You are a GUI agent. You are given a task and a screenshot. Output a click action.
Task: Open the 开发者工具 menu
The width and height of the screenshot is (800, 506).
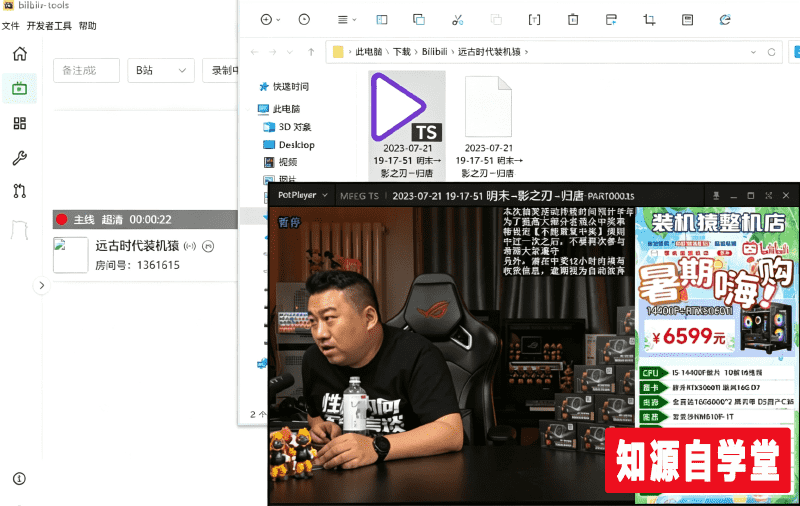click(49, 26)
